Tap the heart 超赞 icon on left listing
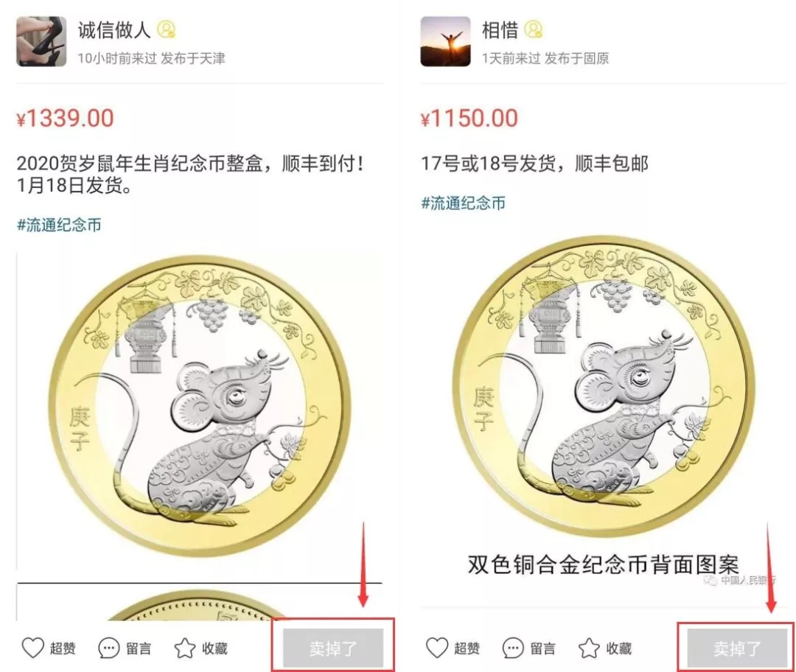This screenshot has height=672, width=796. tap(32, 648)
